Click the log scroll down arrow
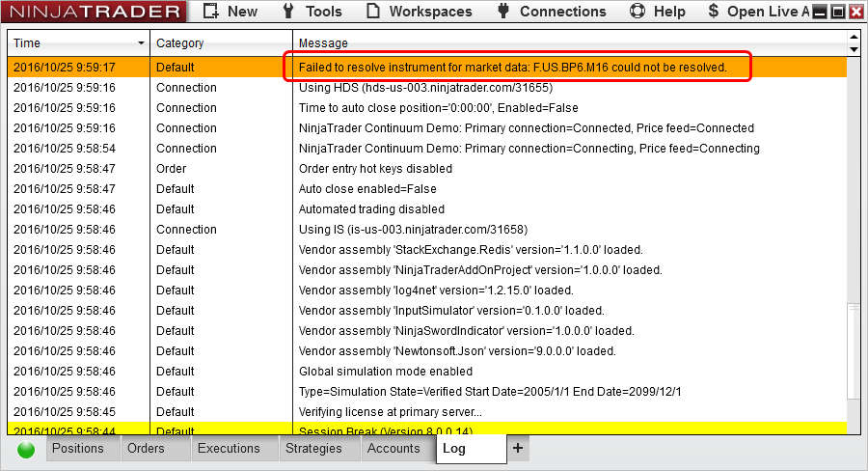868x471 pixels. [x=854, y=49]
